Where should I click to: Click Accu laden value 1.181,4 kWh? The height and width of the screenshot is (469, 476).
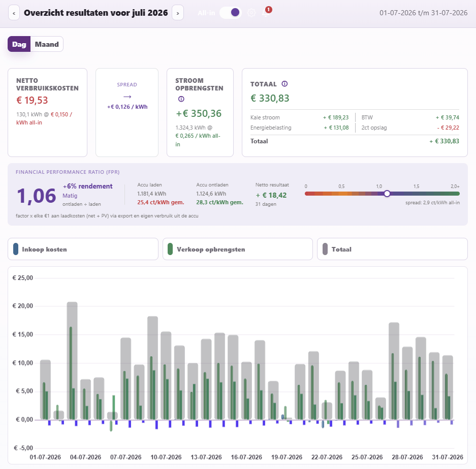coord(152,194)
